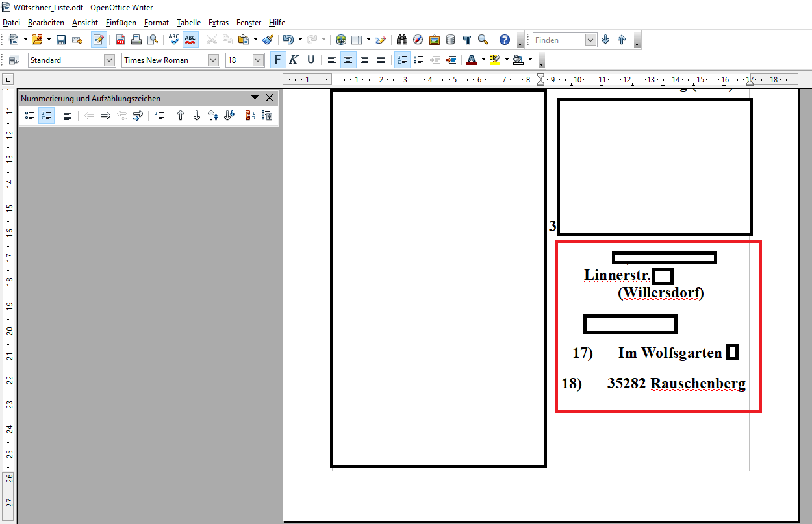
Task: Close the Nummerierung und Aufzählungszeichen toolbar
Action: [x=270, y=98]
